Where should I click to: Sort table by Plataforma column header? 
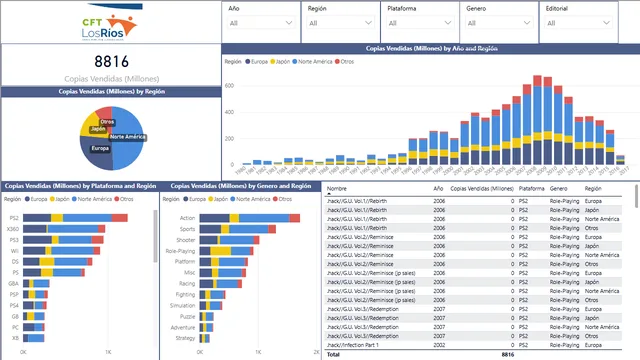coord(531,189)
